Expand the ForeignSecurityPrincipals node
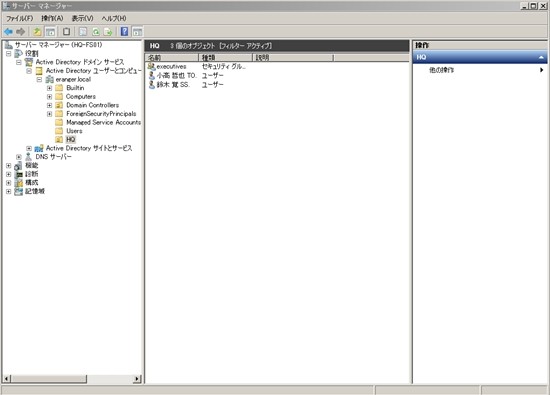Image resolution: width=550 pixels, height=395 pixels. coord(49,114)
